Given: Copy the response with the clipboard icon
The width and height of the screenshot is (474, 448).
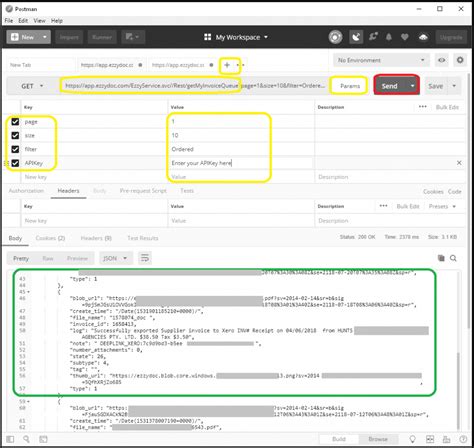Looking at the screenshot, I should point(441,258).
